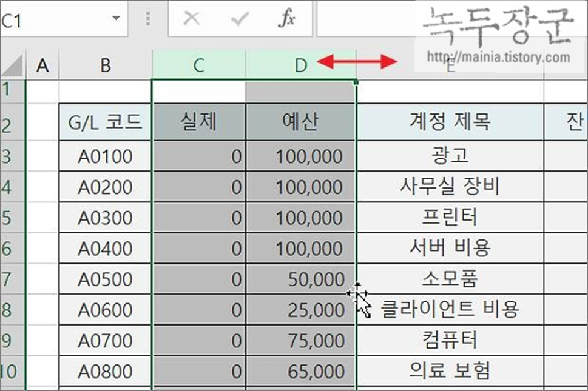
Task: Click empty cell C1
Action: (x=199, y=91)
